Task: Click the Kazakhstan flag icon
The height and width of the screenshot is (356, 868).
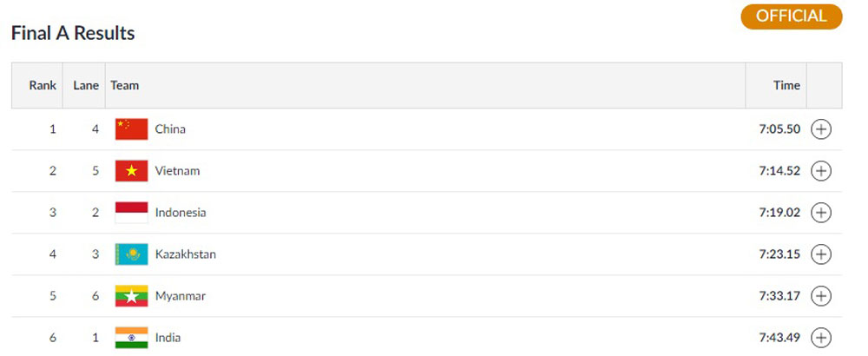Action: coord(131,254)
